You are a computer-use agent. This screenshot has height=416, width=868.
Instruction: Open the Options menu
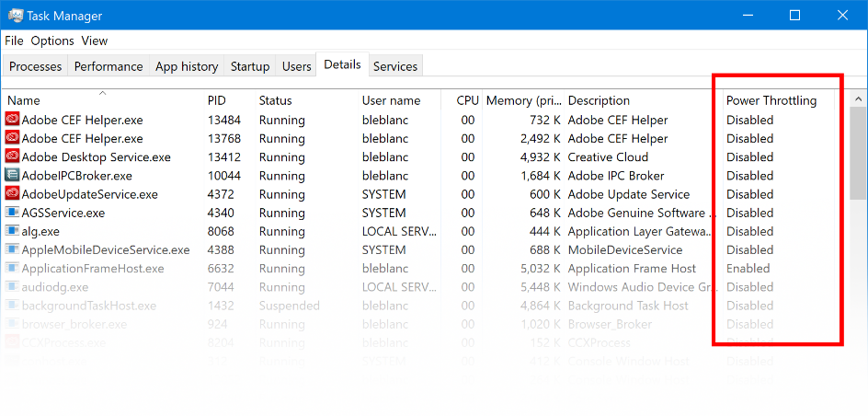pyautogui.click(x=52, y=40)
